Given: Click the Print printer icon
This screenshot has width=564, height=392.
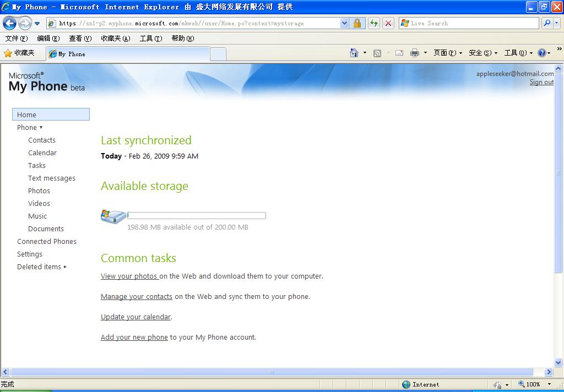Looking at the screenshot, I should click(415, 53).
